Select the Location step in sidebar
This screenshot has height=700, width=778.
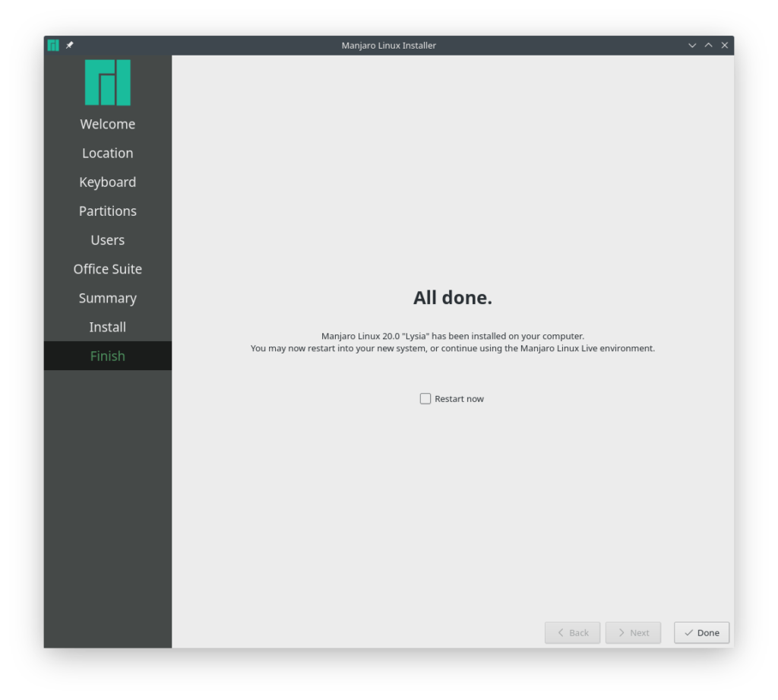tap(108, 153)
